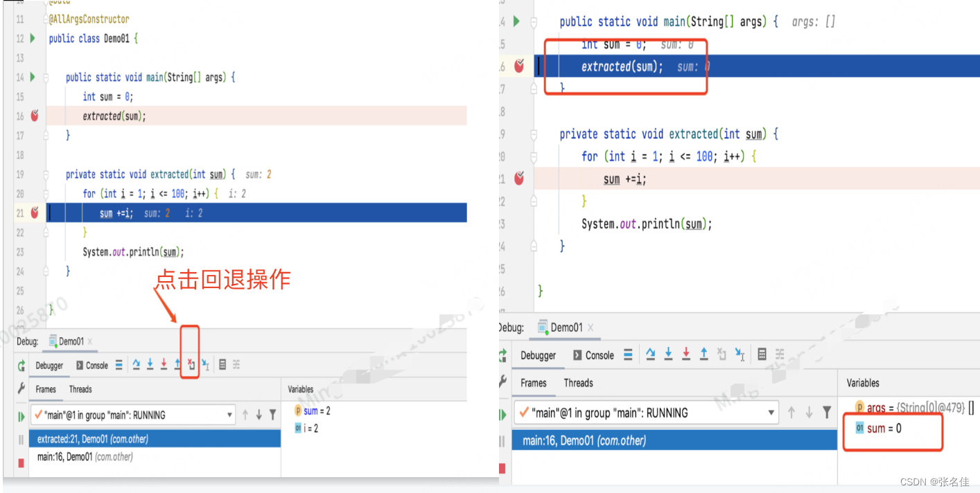This screenshot has height=493, width=980.
Task: Select frame main:16, Demo01 in right screenshot
Action: 674,440
